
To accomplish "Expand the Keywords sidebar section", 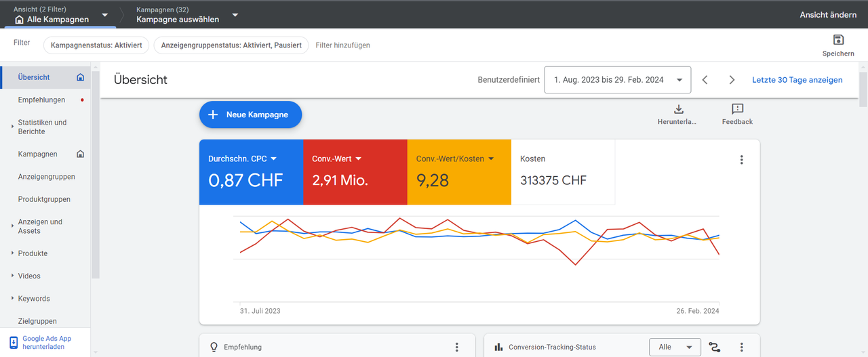I will click(x=12, y=299).
